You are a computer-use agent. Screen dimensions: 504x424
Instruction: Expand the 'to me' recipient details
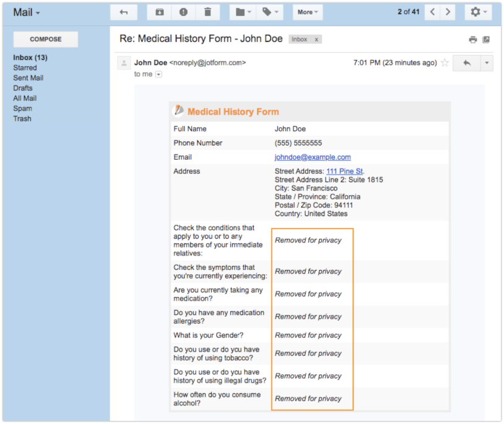159,74
